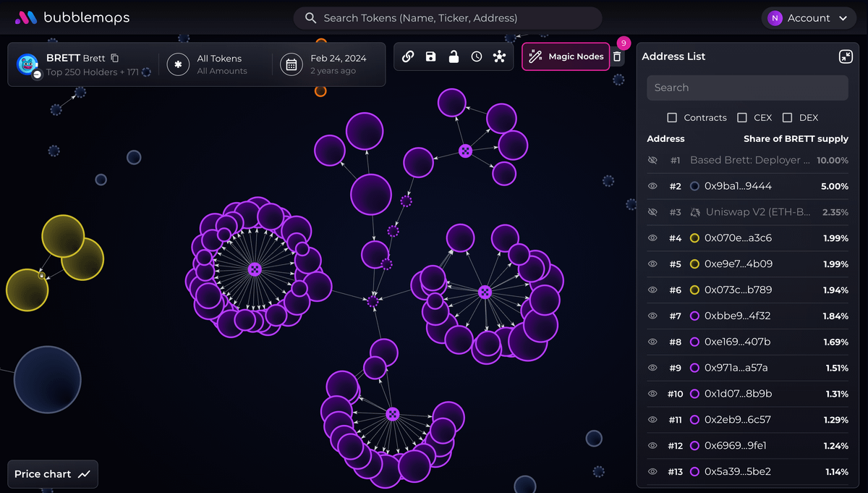Collapse the Address List panel icon

point(846,56)
